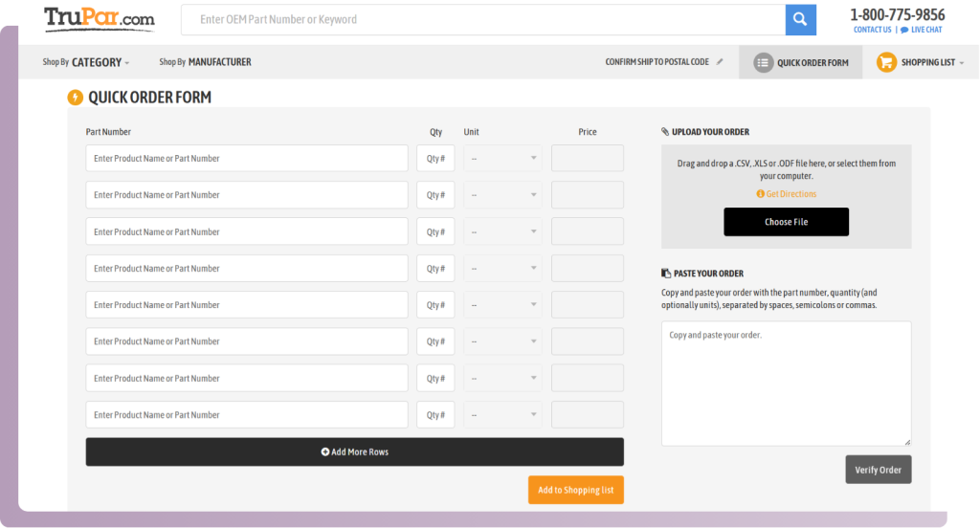Click the TruPar.com logo

(x=99, y=18)
